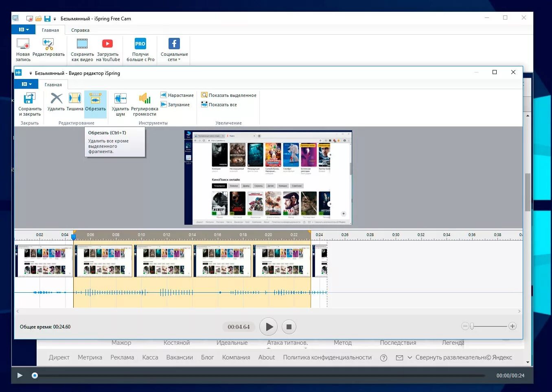Click timeline horizontal scroll right arrow

[519, 311]
